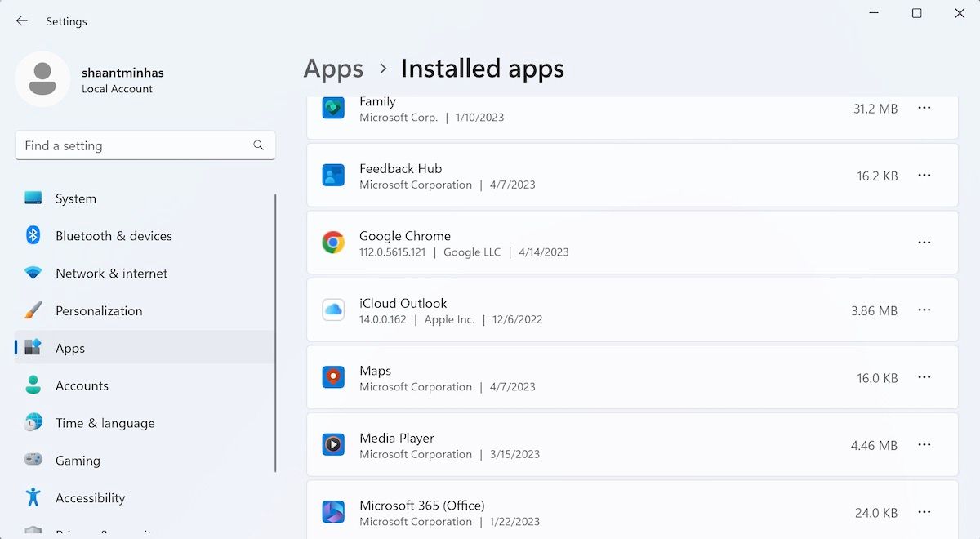Click the Feedback Hub app icon
The height and width of the screenshot is (539, 980).
pos(333,176)
